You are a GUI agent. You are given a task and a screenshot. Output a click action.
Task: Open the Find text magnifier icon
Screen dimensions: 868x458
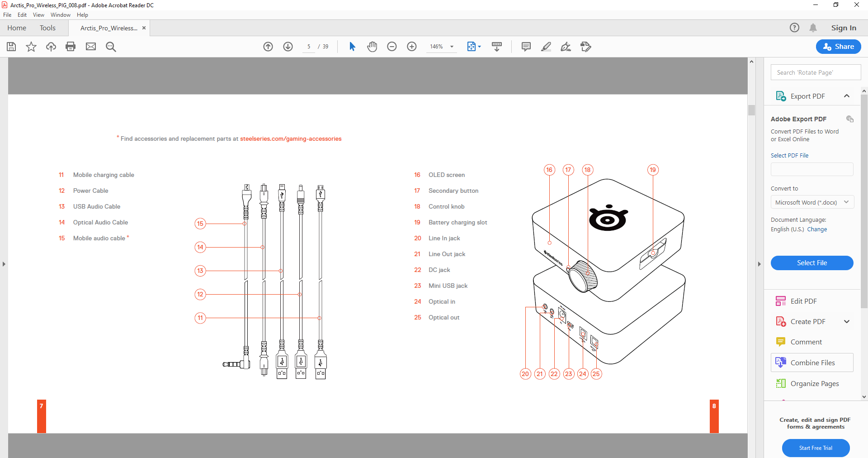click(x=111, y=47)
